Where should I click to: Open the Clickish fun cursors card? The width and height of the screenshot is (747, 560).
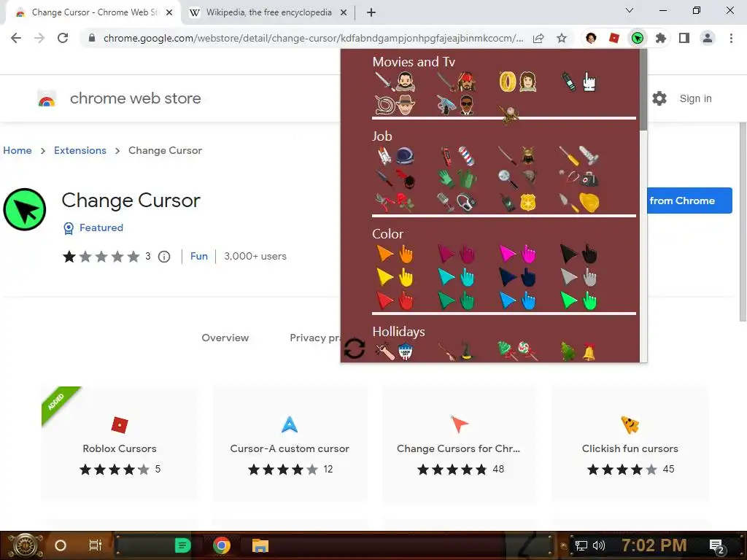[630, 443]
